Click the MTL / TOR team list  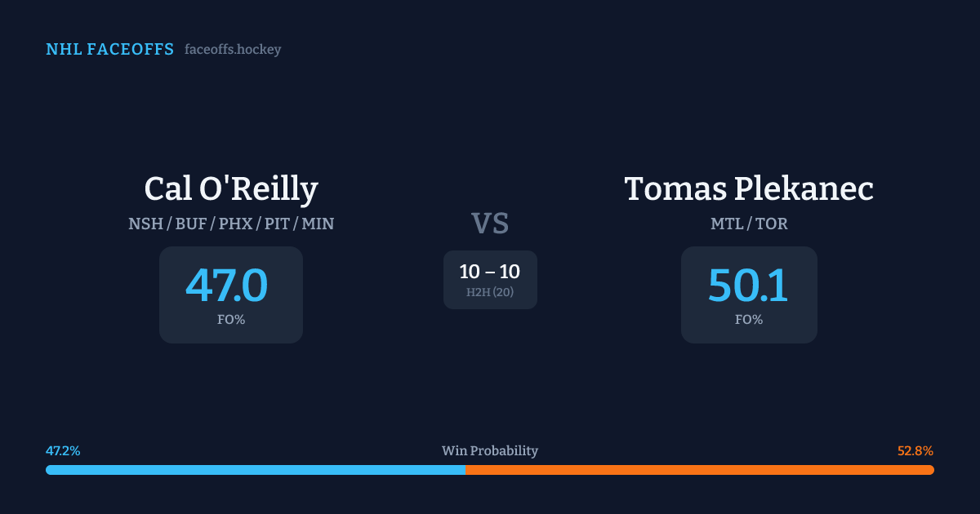(749, 224)
